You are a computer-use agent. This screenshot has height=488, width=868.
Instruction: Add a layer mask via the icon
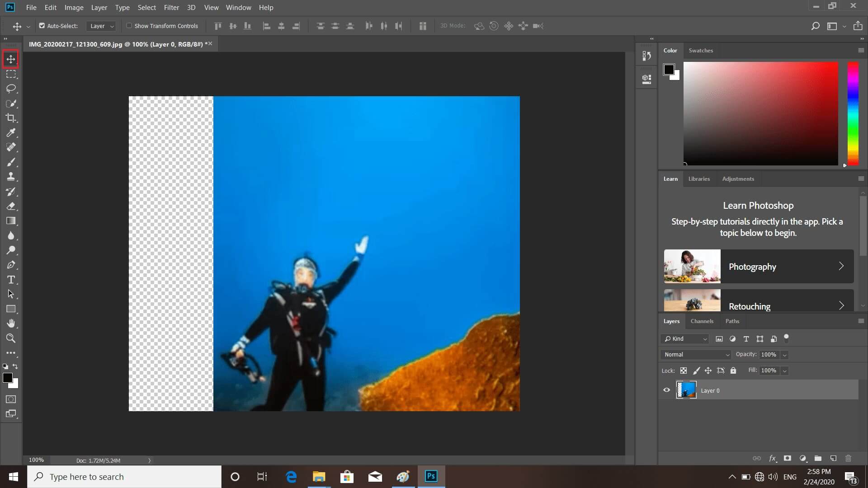pos(788,458)
